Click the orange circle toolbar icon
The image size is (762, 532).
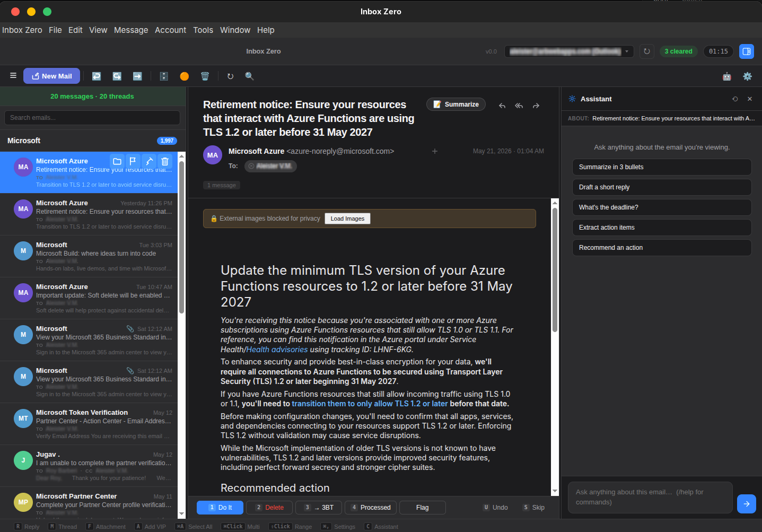[x=184, y=76]
